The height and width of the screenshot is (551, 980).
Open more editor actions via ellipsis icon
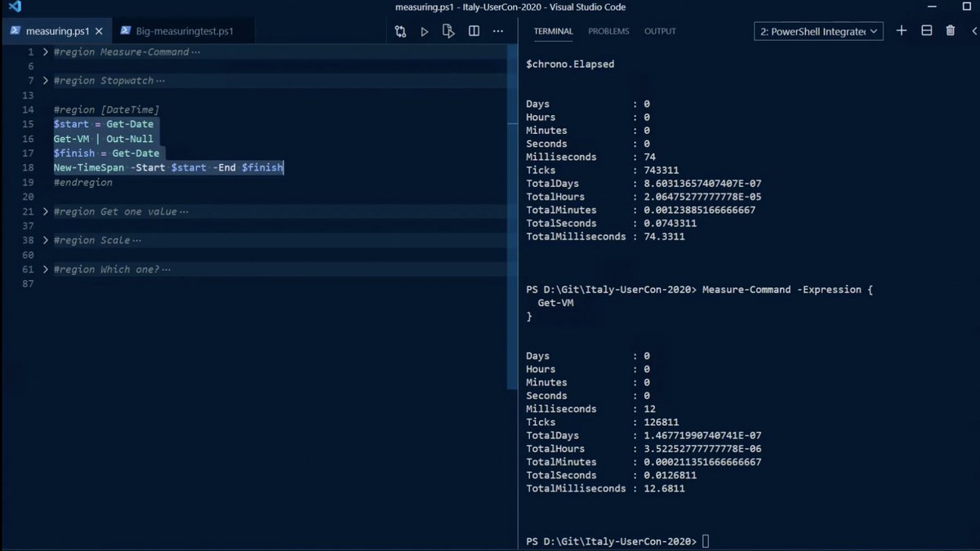498,31
